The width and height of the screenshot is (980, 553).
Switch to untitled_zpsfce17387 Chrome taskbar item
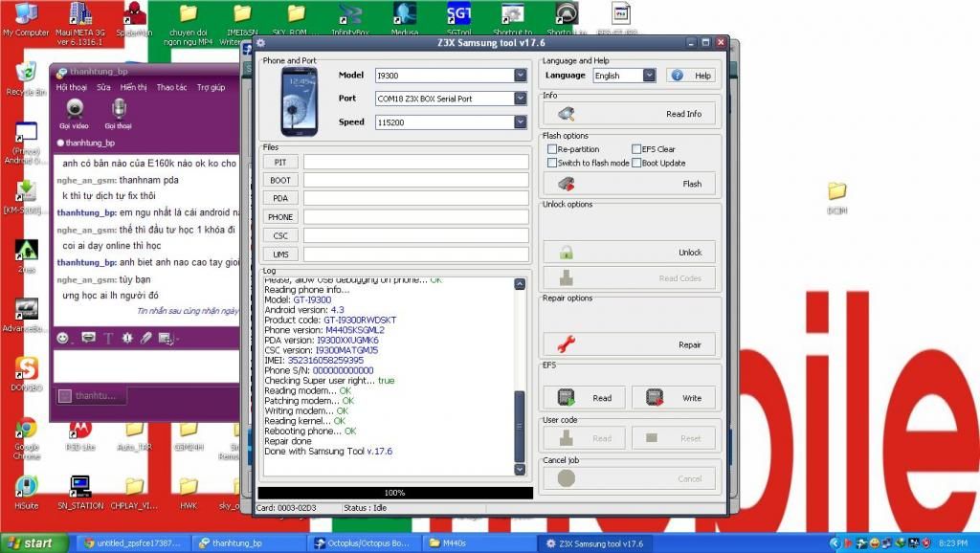point(132,543)
